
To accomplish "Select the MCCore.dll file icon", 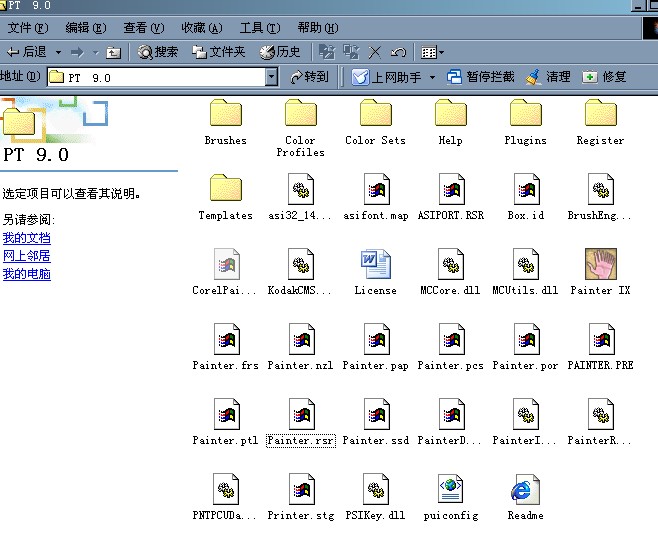I will click(451, 264).
